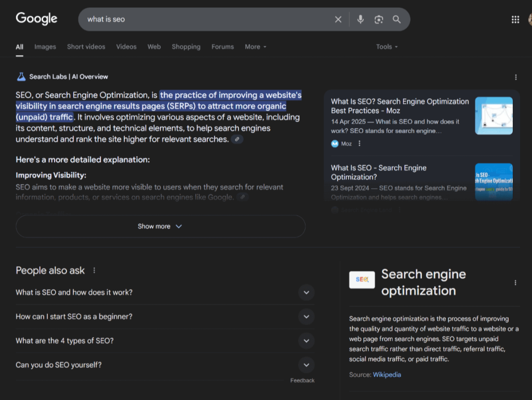Expand 'How can I start SEO as a beginner?'
The height and width of the screenshot is (400, 532).
[165, 316]
